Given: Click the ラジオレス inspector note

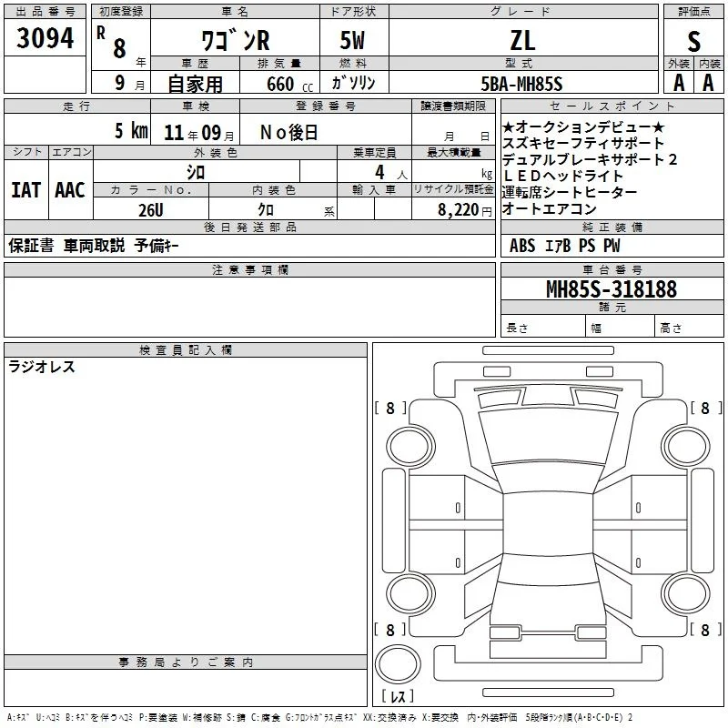Looking at the screenshot, I should pyautogui.click(x=42, y=367).
